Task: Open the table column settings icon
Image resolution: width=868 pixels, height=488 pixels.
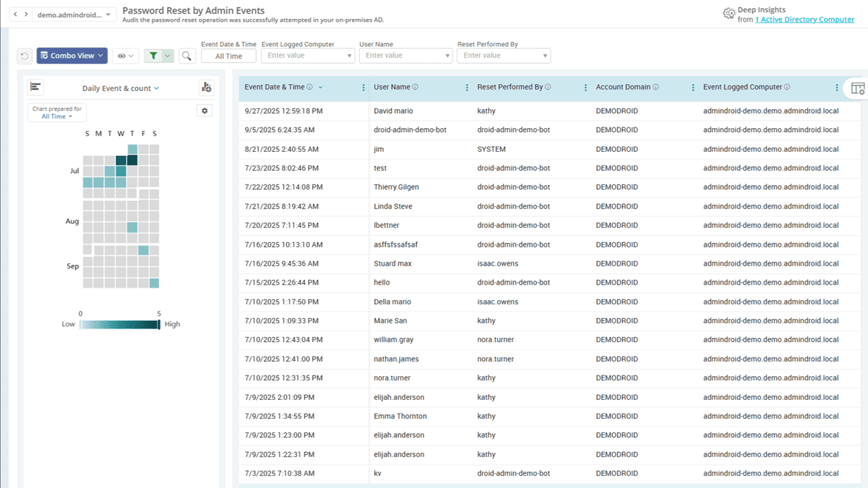Action: (857, 88)
